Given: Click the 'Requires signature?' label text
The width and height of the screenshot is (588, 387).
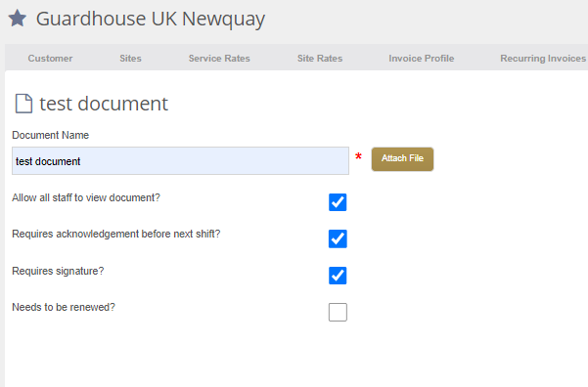Looking at the screenshot, I should click(x=58, y=272).
